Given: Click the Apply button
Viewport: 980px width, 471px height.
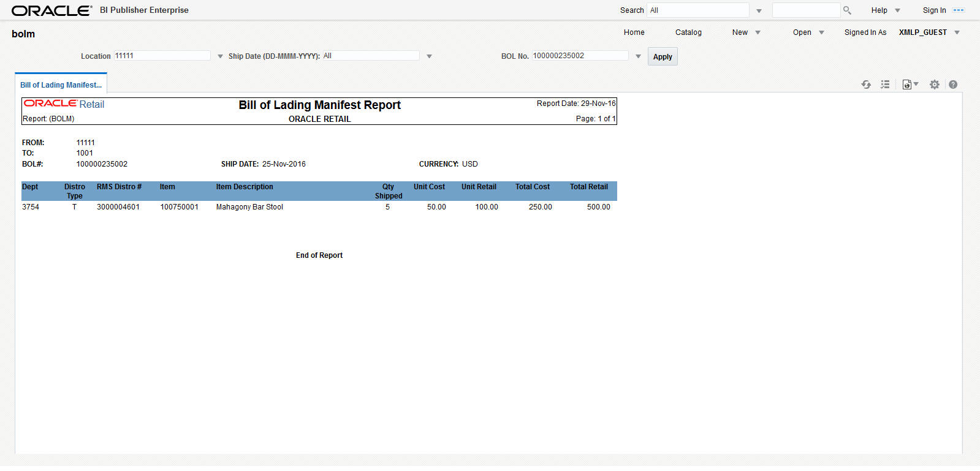Looking at the screenshot, I should [663, 56].
